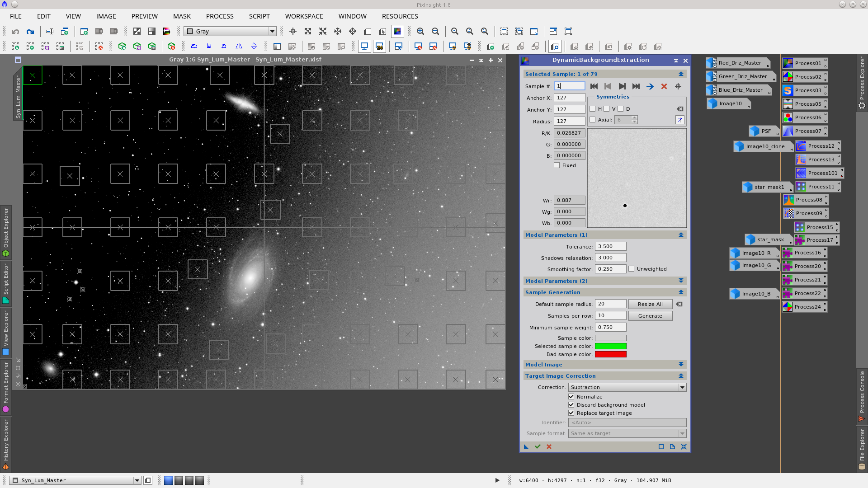Image resolution: width=868 pixels, height=488 pixels.
Task: Click the red bad sample color swatch
Action: click(611, 354)
